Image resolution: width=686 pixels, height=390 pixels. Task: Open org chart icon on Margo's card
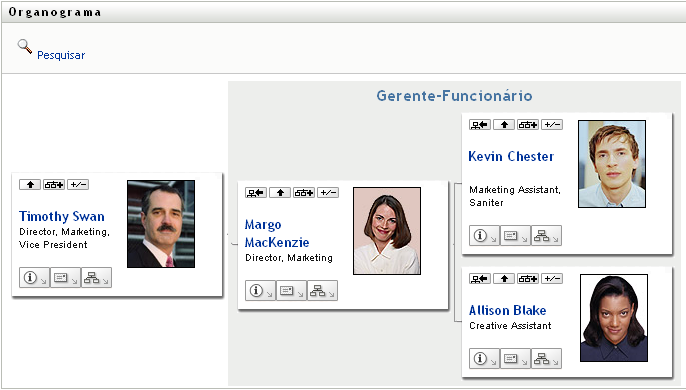(x=322, y=291)
